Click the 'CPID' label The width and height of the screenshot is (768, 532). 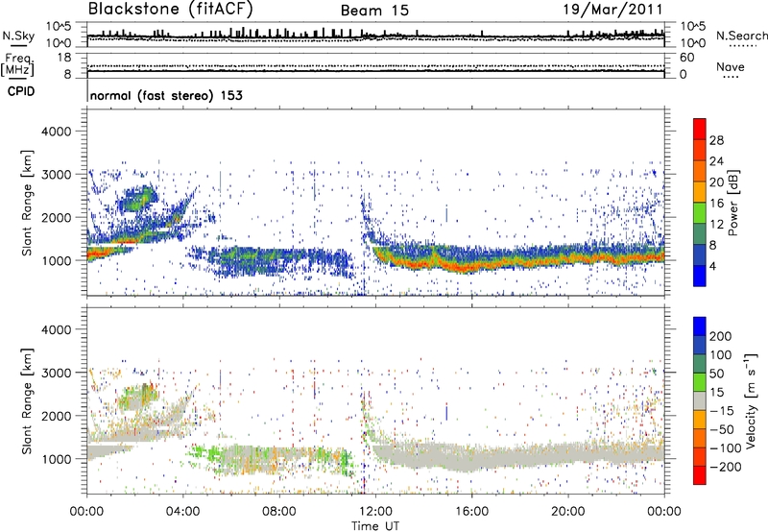pyautogui.click(x=21, y=91)
